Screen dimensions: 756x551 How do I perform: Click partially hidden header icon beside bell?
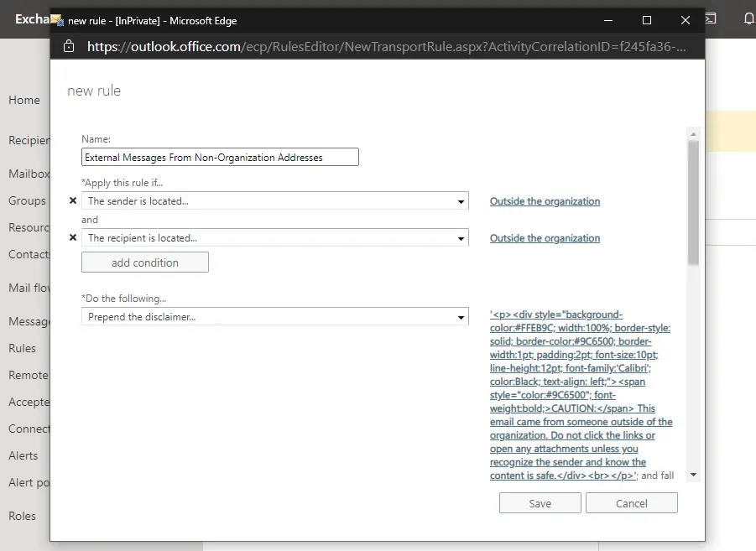(711, 18)
